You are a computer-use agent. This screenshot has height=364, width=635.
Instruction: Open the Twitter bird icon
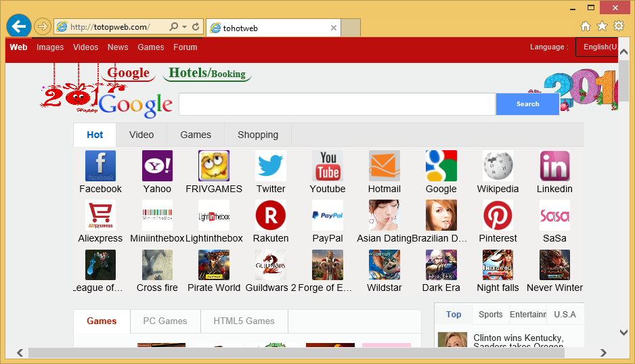(271, 166)
